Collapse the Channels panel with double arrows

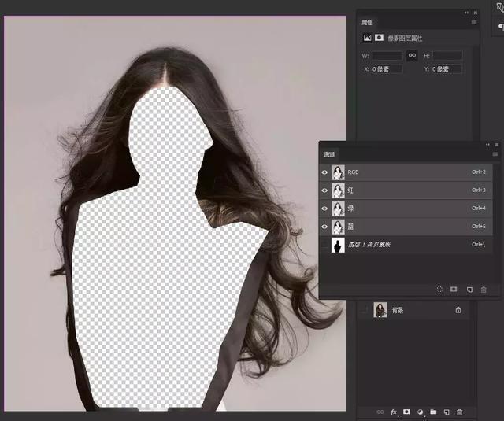click(488, 145)
